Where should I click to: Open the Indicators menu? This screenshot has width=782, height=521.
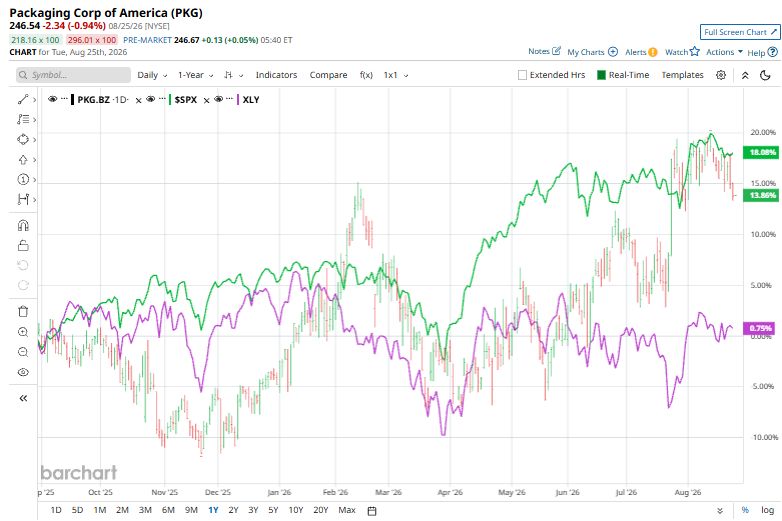[276, 75]
